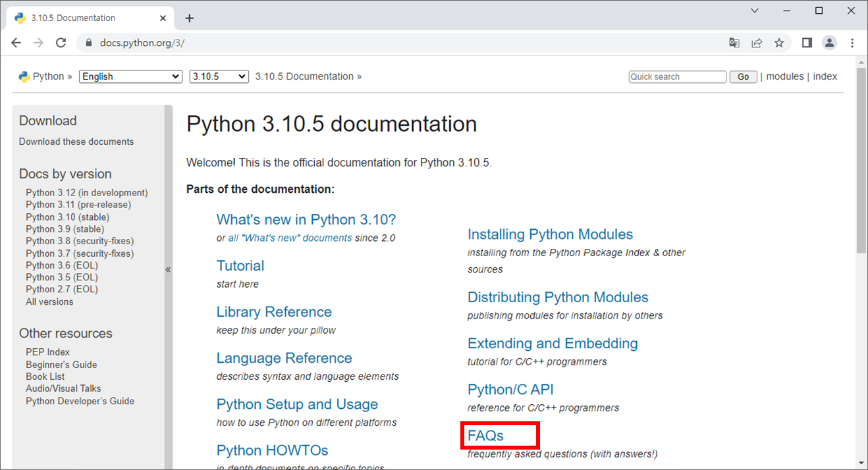Open the Language Reference link
The height and width of the screenshot is (470, 868).
click(x=285, y=357)
